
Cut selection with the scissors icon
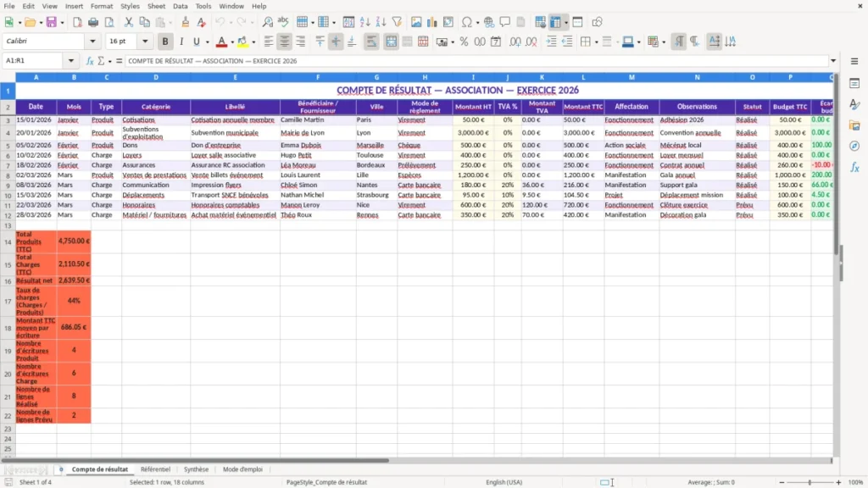[129, 22]
